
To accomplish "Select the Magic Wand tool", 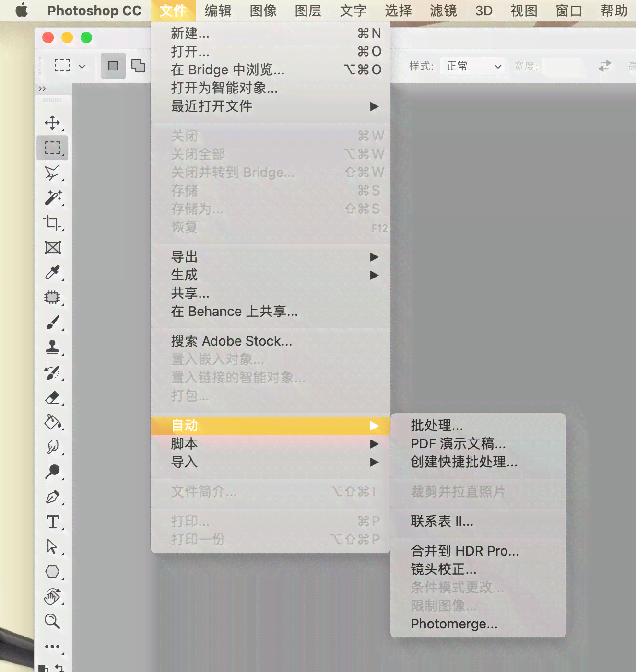I will click(x=52, y=197).
